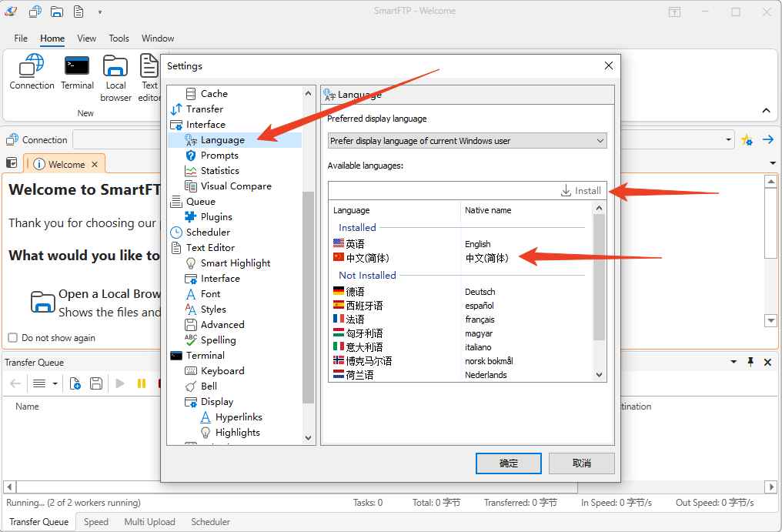The height and width of the screenshot is (532, 782).
Task: Click the back arrow in Transfer Queue toolbar
Action: tap(15, 383)
